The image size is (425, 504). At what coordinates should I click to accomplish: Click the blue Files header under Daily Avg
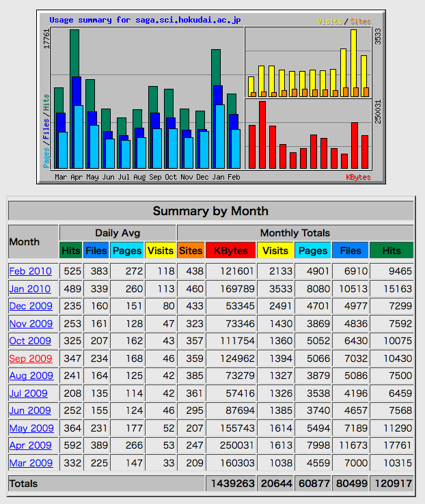click(96, 251)
